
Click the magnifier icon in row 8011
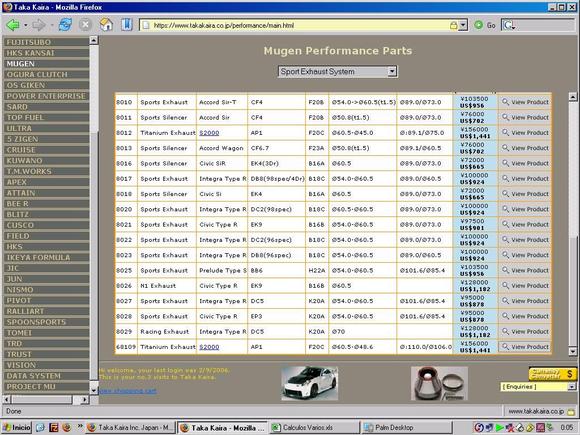(x=505, y=117)
